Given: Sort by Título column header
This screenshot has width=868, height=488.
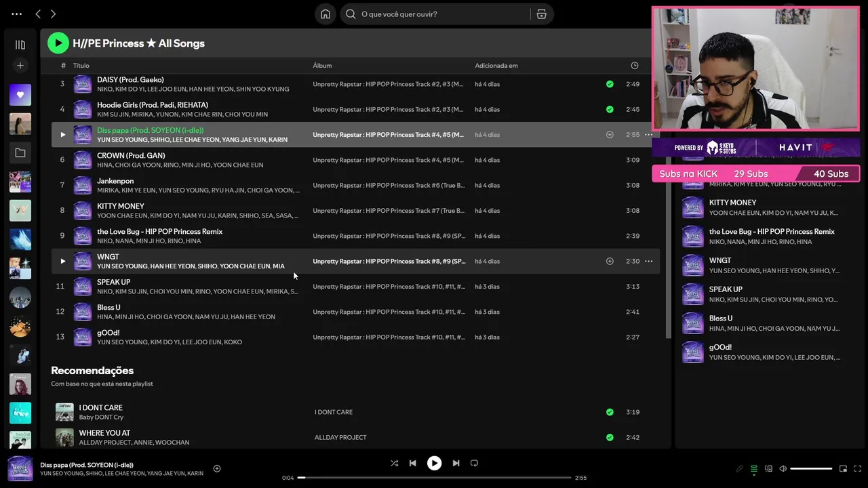Looking at the screenshot, I should click(x=81, y=66).
